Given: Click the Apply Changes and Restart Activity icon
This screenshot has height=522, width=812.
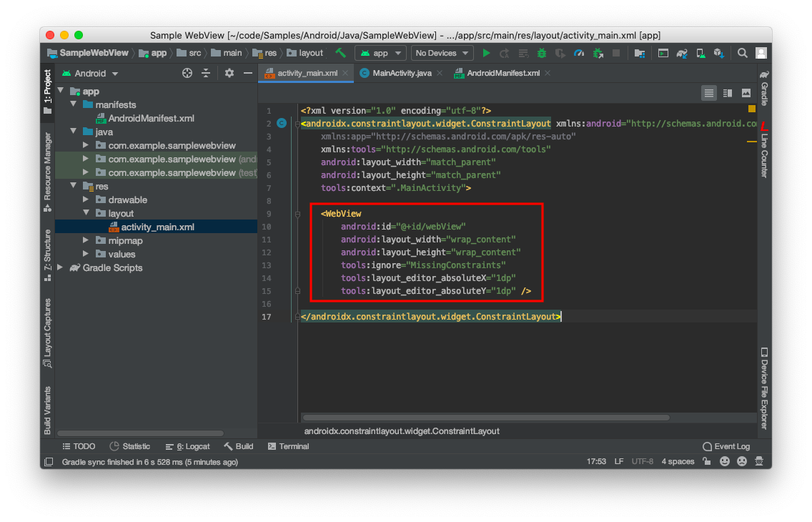Looking at the screenshot, I should [505, 53].
